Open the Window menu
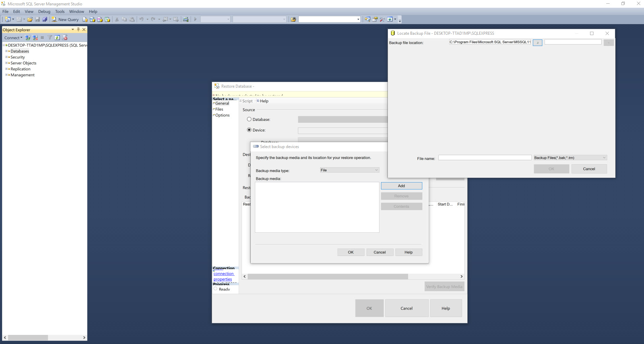The width and height of the screenshot is (644, 344). [x=76, y=11]
